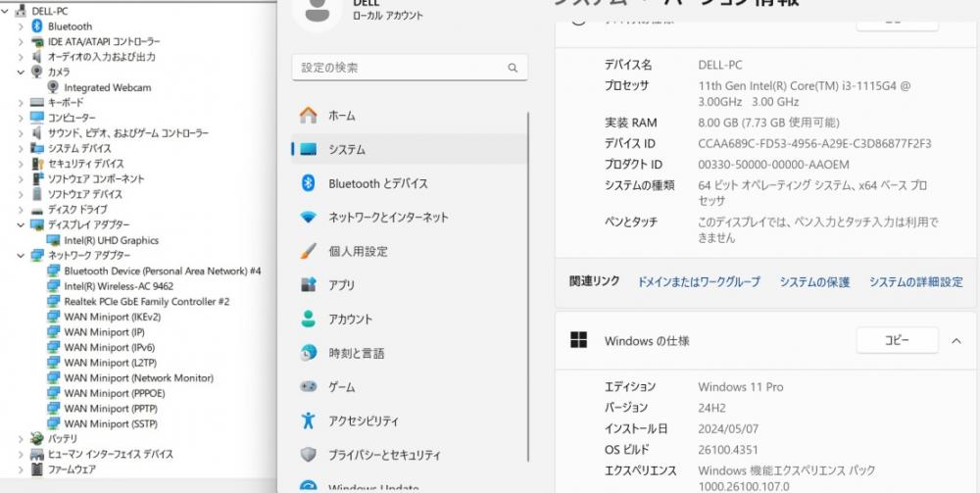Click the アカウント person icon
This screenshot has width=980, height=493.
308,319
